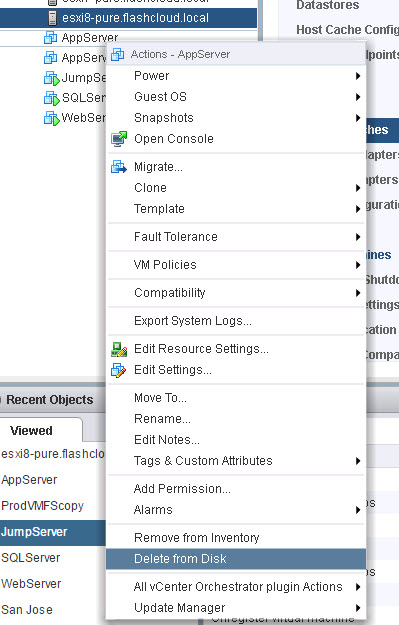Click the Migrate icon in context menu

[118, 167]
